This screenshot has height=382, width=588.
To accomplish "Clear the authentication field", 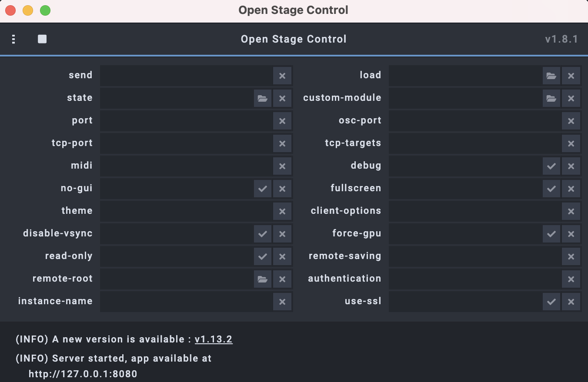I will click(571, 279).
